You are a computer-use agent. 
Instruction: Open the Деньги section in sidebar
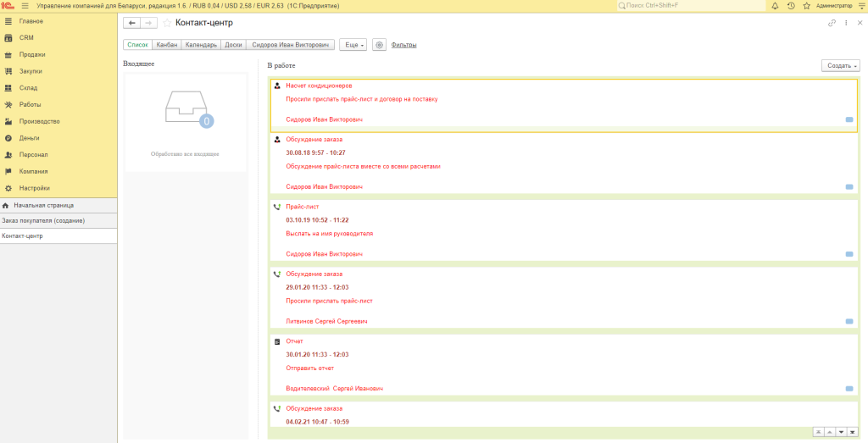[30, 138]
